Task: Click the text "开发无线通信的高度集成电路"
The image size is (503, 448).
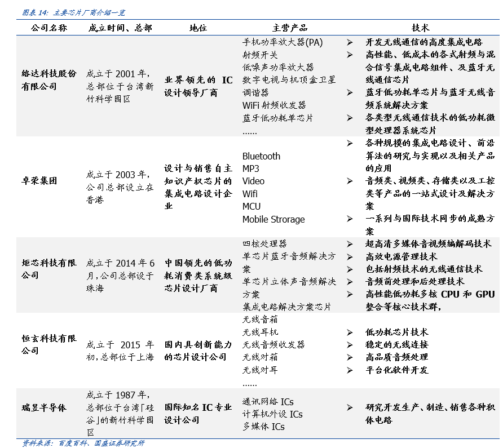Action: (x=423, y=42)
